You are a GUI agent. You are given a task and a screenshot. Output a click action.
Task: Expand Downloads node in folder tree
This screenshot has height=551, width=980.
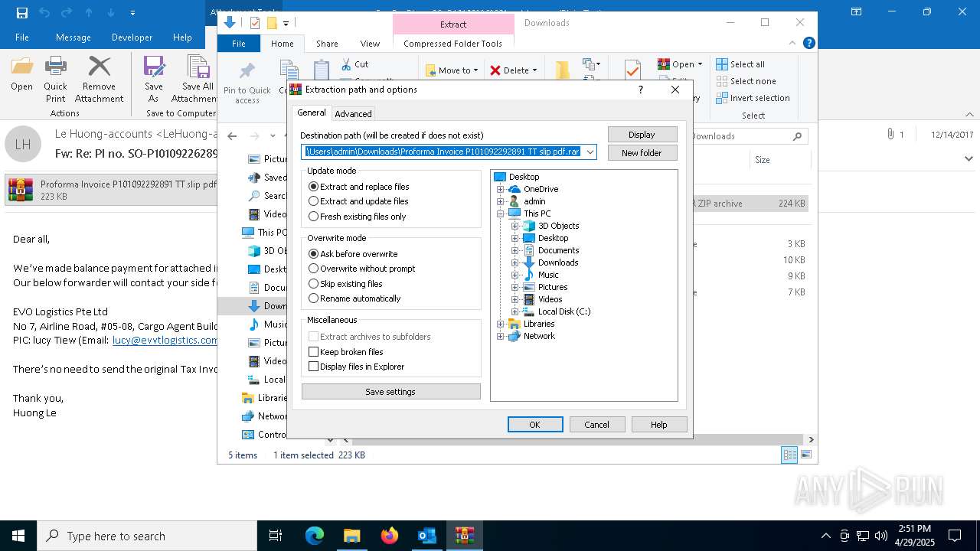click(x=515, y=262)
